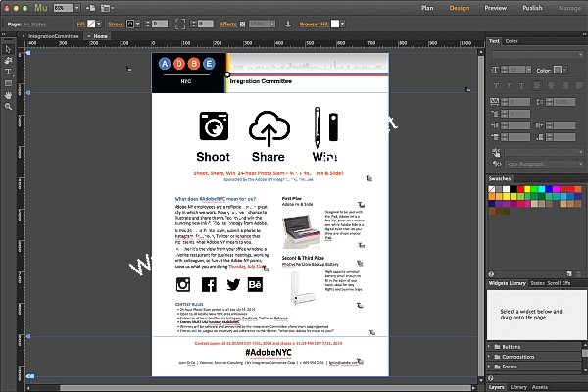Image resolution: width=588 pixels, height=392 pixels.
Task: Select the Hand tool
Action: coord(8,95)
